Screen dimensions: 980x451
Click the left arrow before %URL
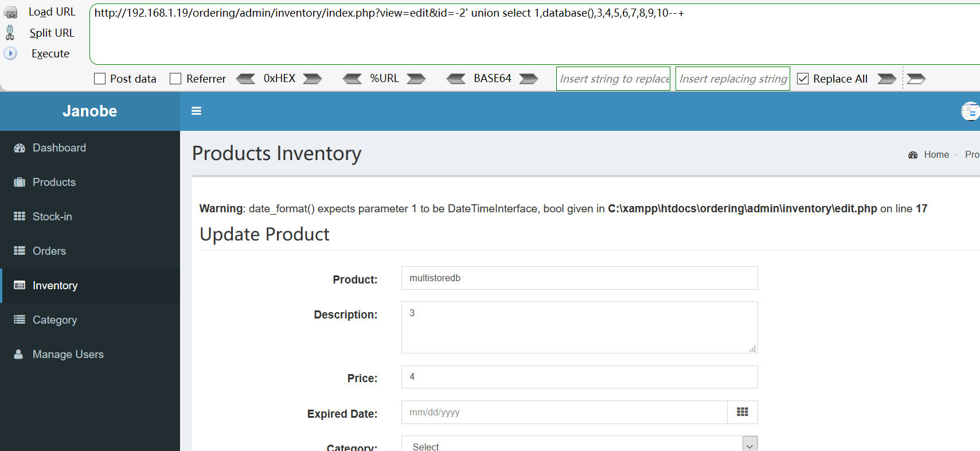point(352,79)
